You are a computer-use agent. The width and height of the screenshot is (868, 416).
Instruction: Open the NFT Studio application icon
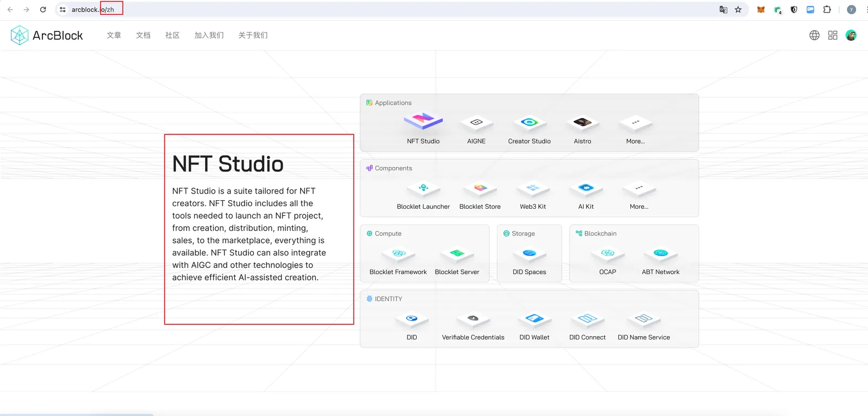point(423,121)
